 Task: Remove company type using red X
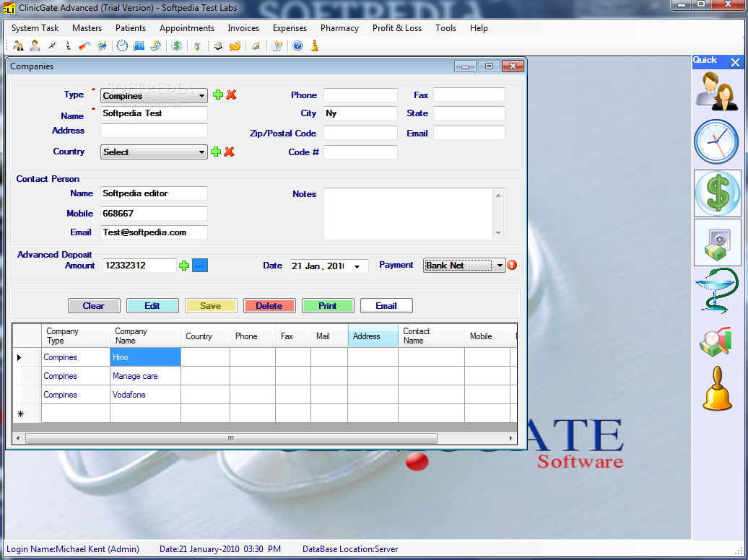pos(231,95)
